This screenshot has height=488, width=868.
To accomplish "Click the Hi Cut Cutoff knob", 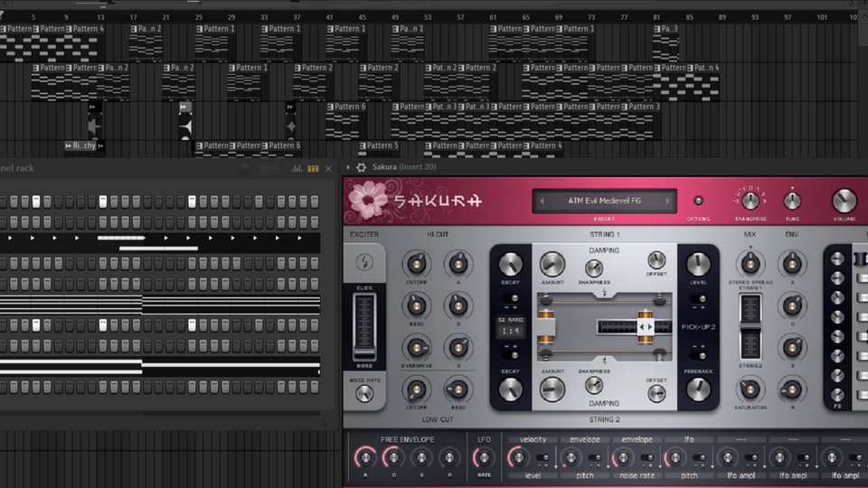I will [416, 264].
